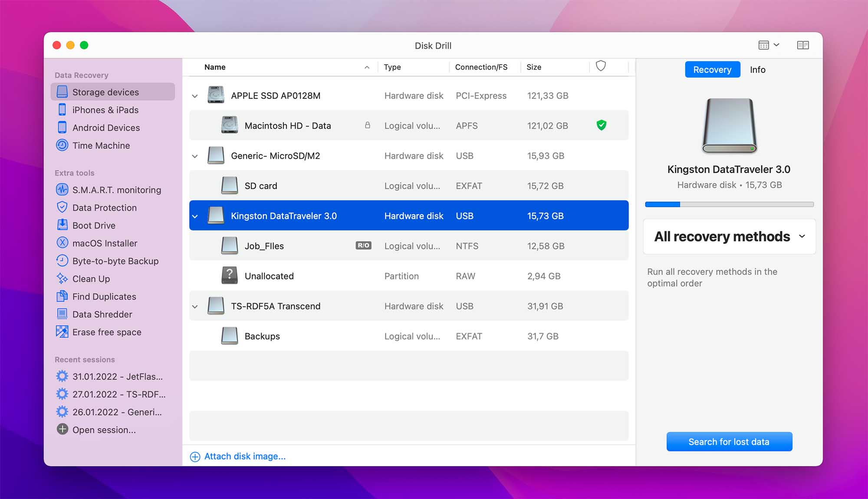Expand the Kingston DataTraveler 3.0 device

(195, 215)
